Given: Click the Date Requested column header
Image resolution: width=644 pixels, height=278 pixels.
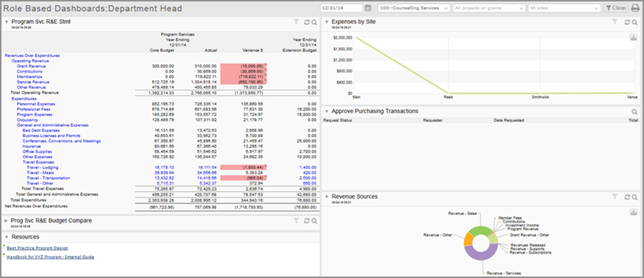Looking at the screenshot, I should tap(509, 120).
